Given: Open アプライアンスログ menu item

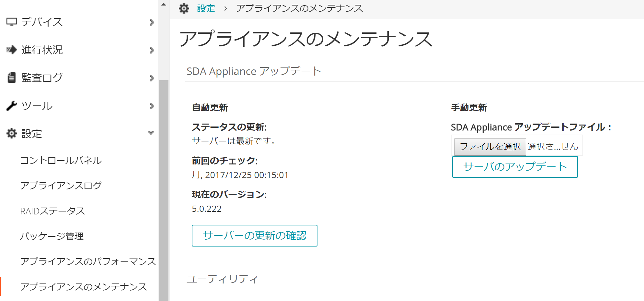Looking at the screenshot, I should point(61,186).
